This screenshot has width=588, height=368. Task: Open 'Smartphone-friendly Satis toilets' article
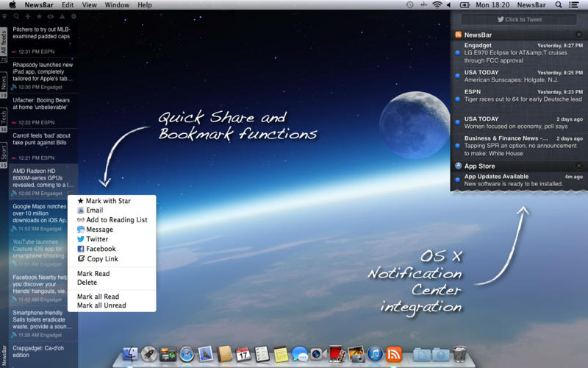(x=43, y=323)
